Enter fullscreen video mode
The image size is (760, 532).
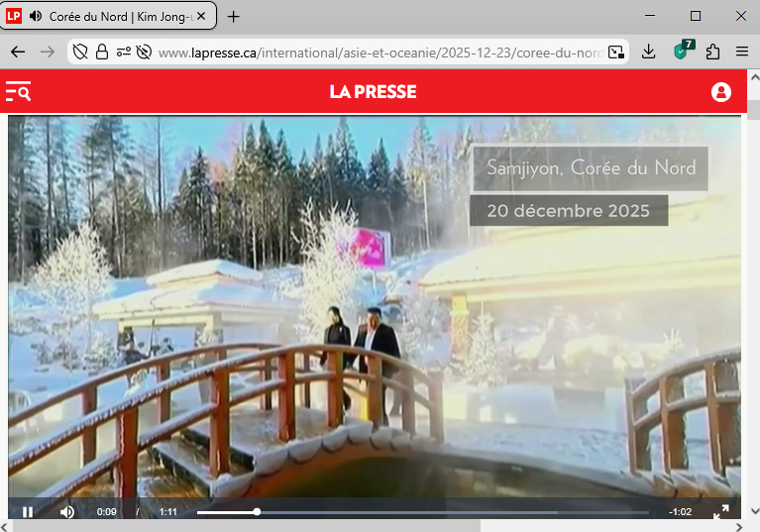pos(721,511)
